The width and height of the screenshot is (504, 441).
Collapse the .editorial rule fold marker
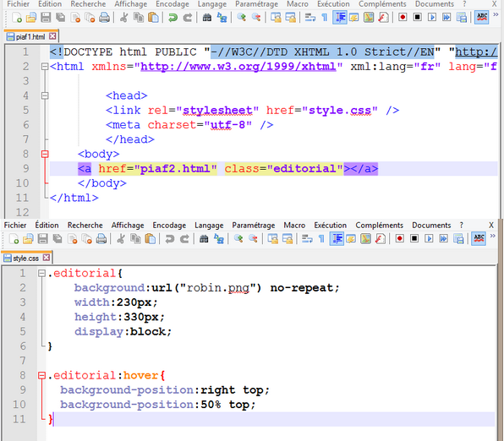(x=41, y=274)
